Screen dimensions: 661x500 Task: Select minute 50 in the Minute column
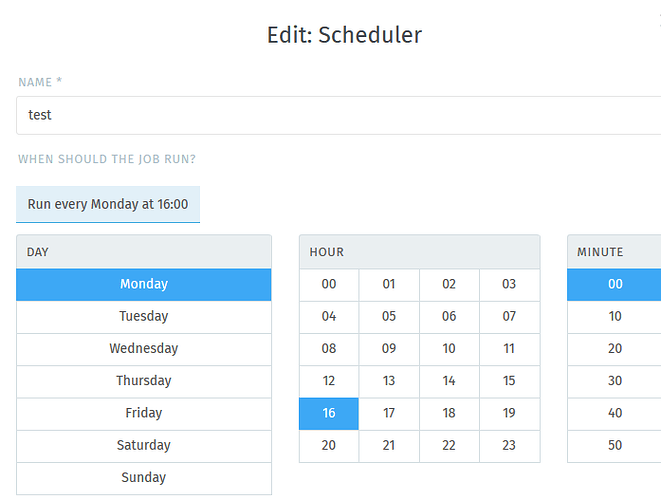pyautogui.click(x=615, y=446)
